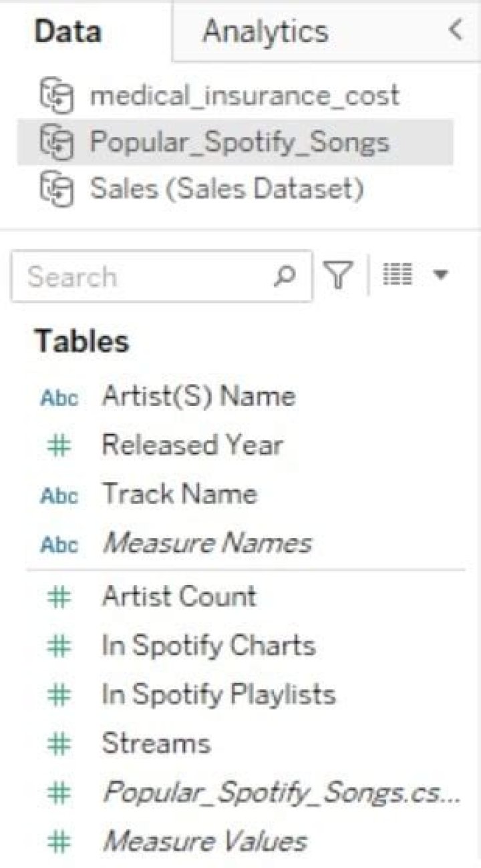Open the view options dropdown arrow
The image size is (481, 868).
tap(439, 275)
